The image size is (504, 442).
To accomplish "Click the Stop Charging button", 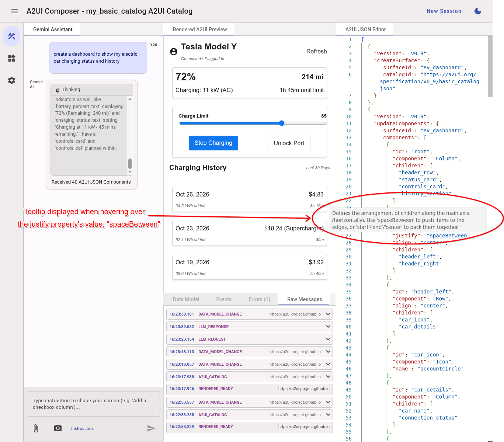I will [x=213, y=143].
